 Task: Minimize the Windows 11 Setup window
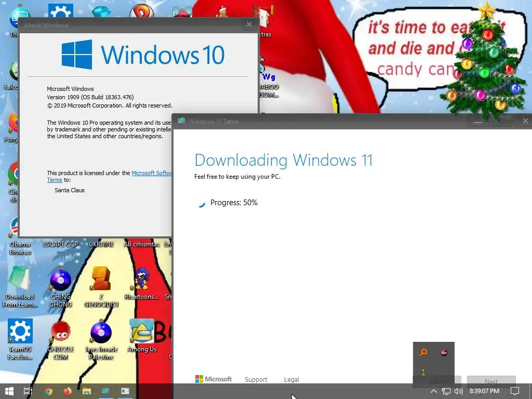478,121
